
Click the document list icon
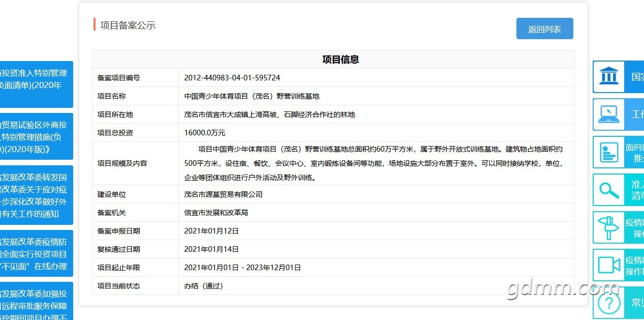[x=608, y=152]
